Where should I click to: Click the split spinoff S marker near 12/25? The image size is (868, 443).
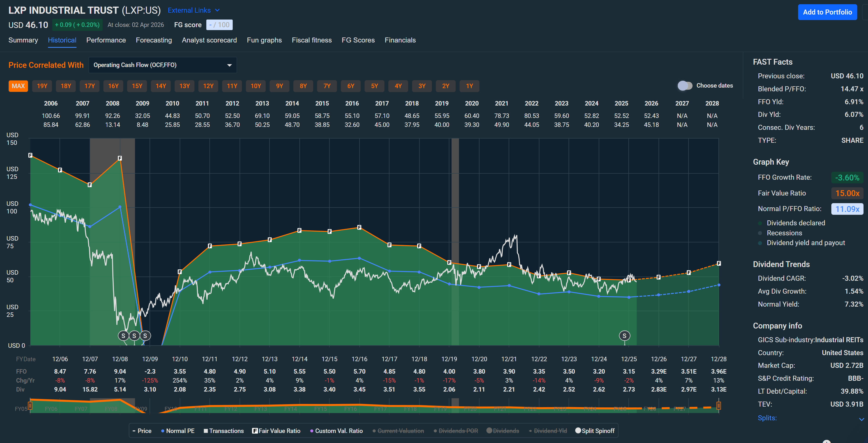point(624,336)
